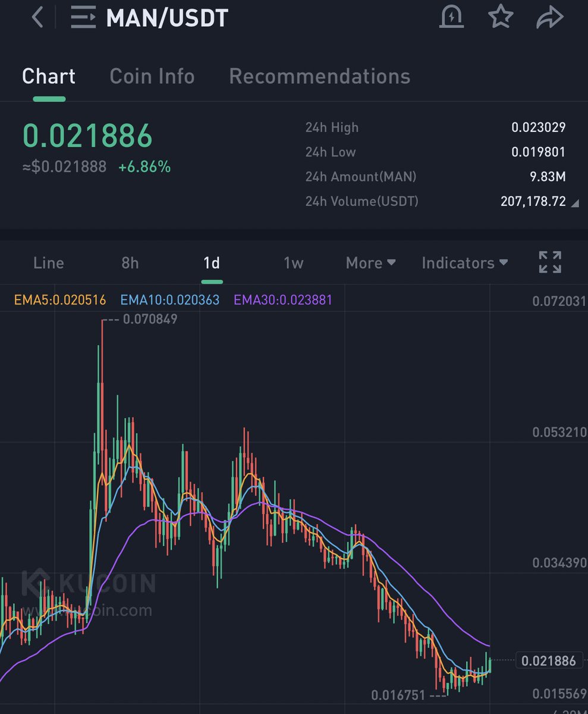Image resolution: width=588 pixels, height=714 pixels.
Task: Select the 8h candle interval
Action: pyautogui.click(x=130, y=262)
